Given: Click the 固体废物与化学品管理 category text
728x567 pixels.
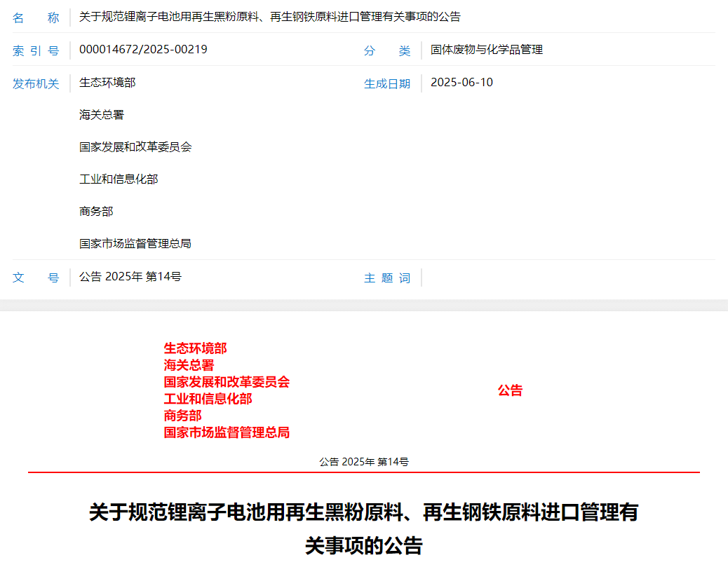Looking at the screenshot, I should coord(486,50).
